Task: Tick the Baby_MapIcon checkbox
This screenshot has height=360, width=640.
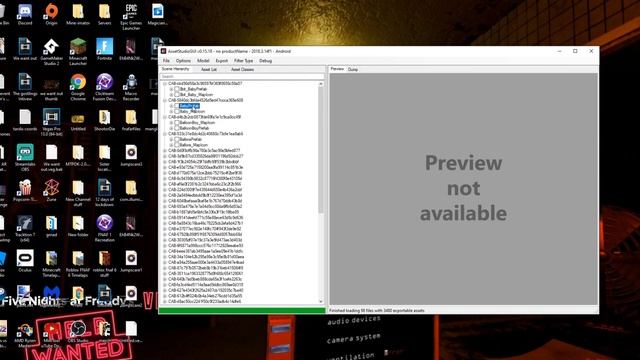Action: [x=177, y=111]
